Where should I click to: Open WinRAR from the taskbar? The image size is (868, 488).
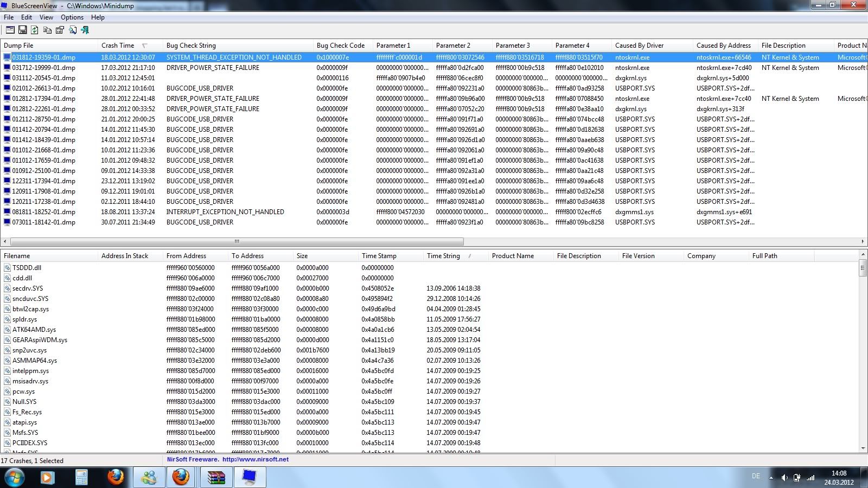point(216,478)
